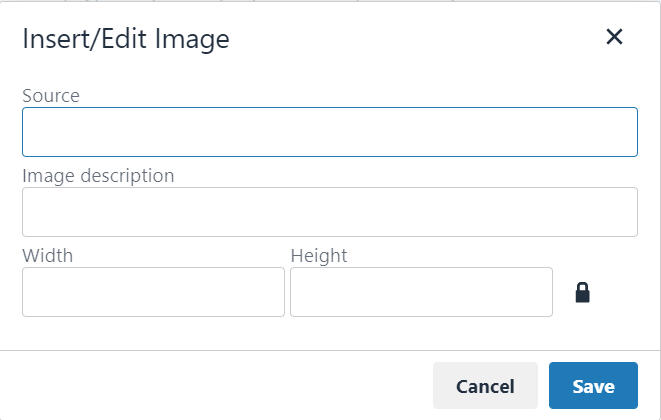The height and width of the screenshot is (420, 661).
Task: Close the Insert/Edit Image dialog
Action: (x=614, y=38)
